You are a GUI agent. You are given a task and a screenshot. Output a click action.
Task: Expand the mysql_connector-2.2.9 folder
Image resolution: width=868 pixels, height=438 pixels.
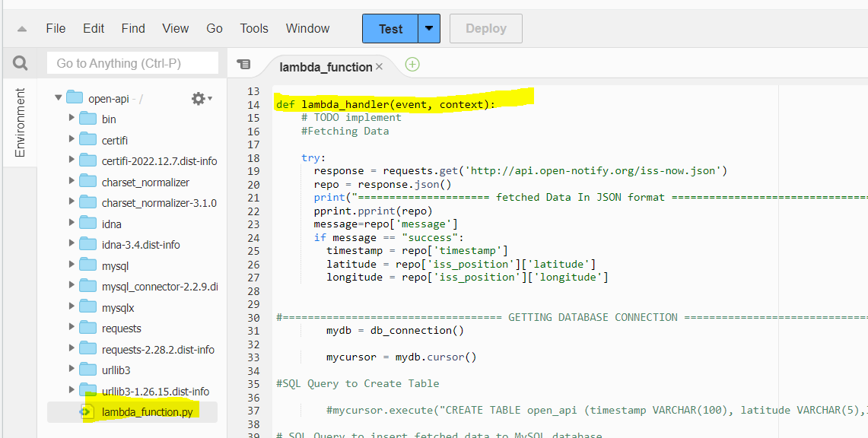[x=72, y=286]
